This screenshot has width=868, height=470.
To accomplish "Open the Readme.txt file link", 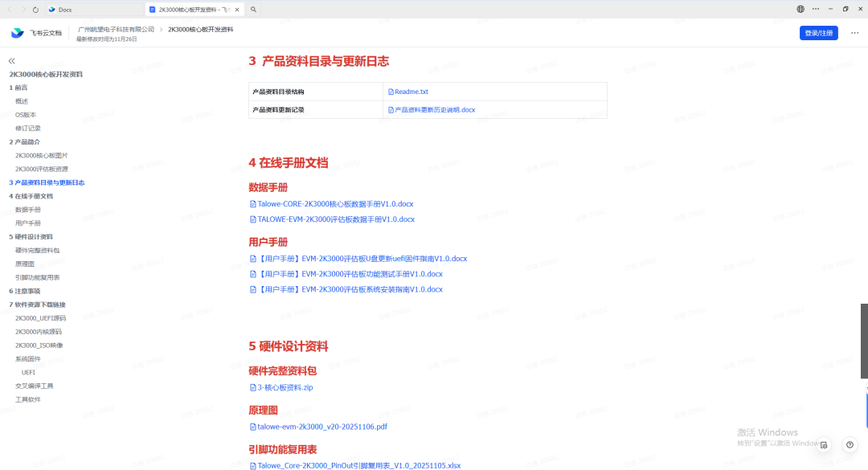I will (x=411, y=92).
